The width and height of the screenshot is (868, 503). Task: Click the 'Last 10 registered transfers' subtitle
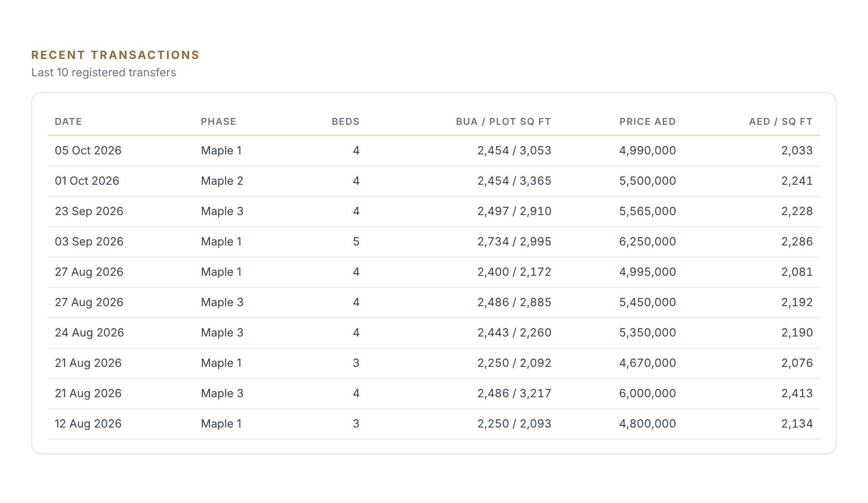coord(104,72)
